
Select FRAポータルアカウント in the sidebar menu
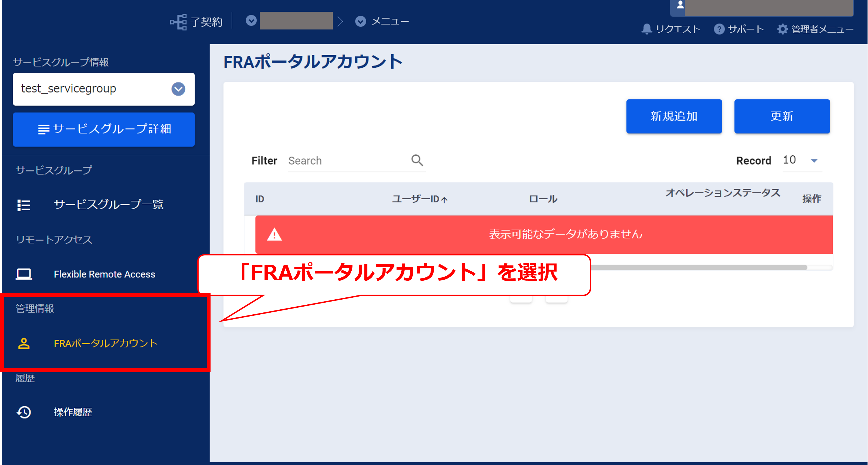tap(106, 344)
